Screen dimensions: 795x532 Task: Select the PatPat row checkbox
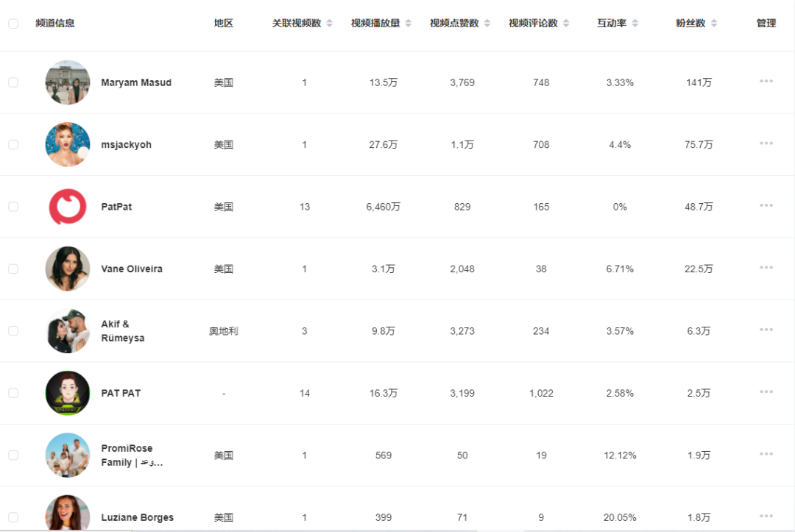coord(13,207)
